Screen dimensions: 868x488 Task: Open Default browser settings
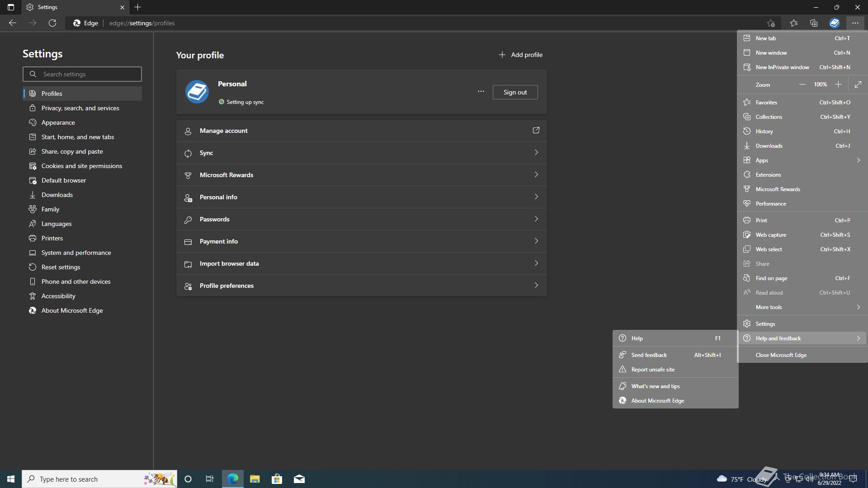pos(82,180)
